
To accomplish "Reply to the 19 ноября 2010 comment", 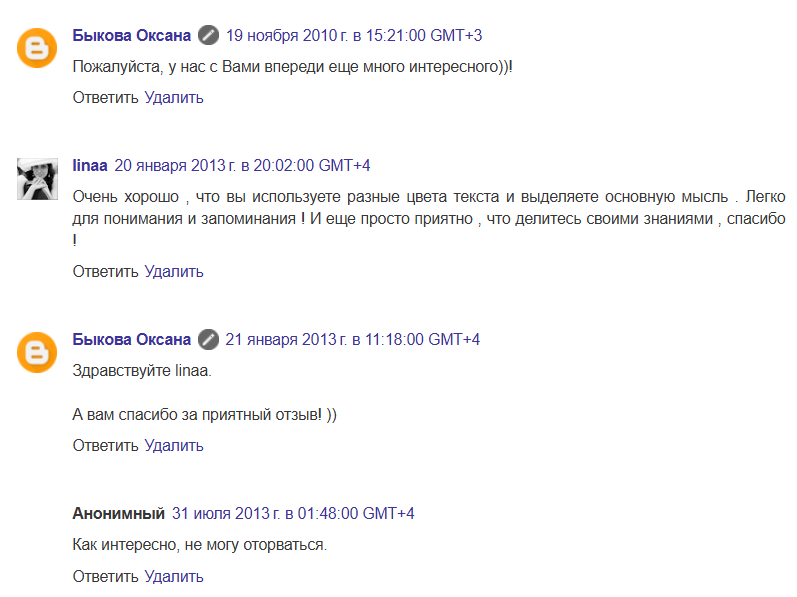I will point(106,98).
